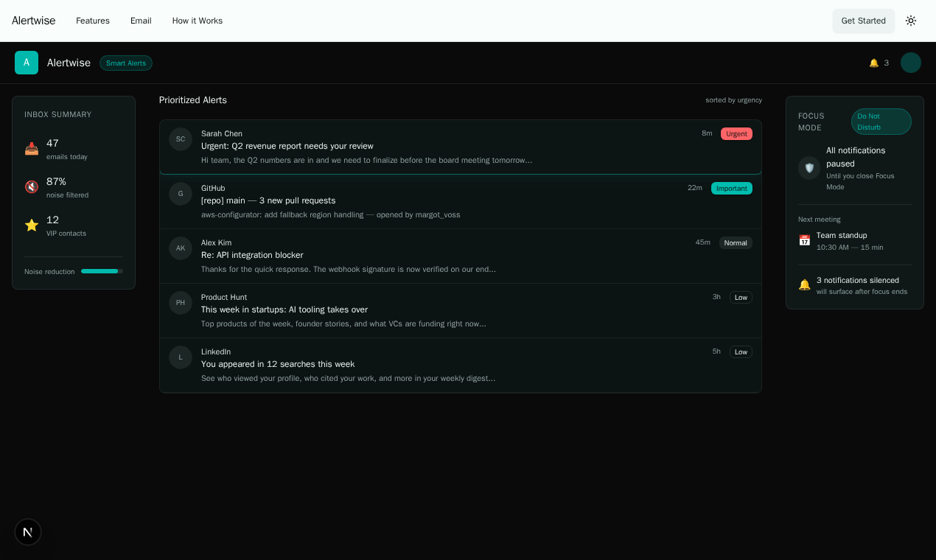Toggle the Do Not Disturb pill

(x=881, y=122)
